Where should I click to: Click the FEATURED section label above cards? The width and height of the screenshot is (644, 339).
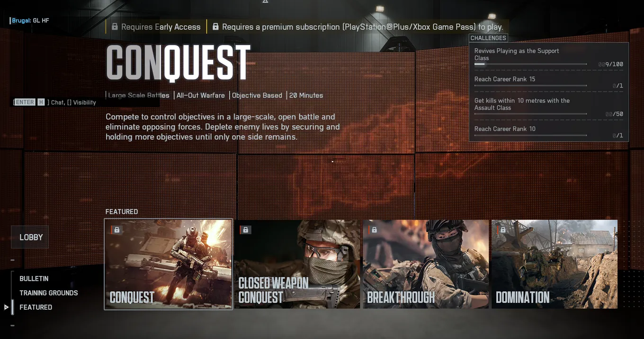point(122,211)
